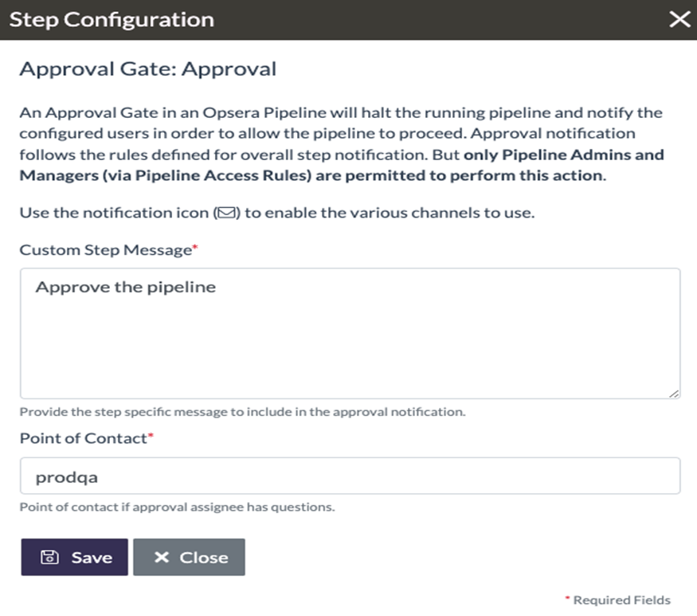
Task: Click the Step Configuration title text
Action: [x=112, y=20]
